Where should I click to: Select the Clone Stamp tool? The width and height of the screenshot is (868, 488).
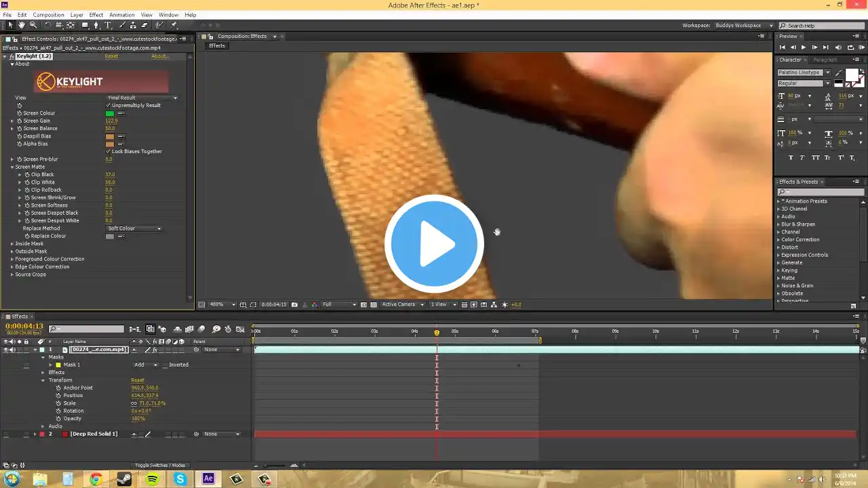[x=134, y=25]
